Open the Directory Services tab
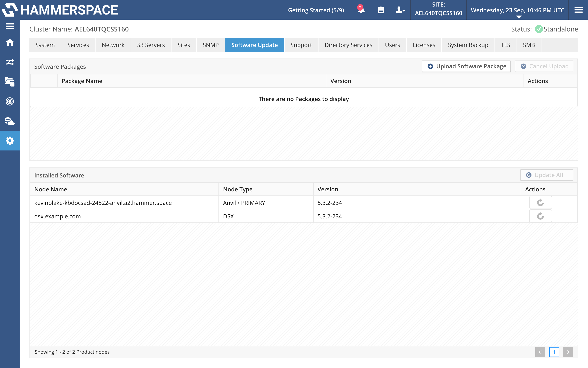The image size is (588, 368). (x=349, y=45)
